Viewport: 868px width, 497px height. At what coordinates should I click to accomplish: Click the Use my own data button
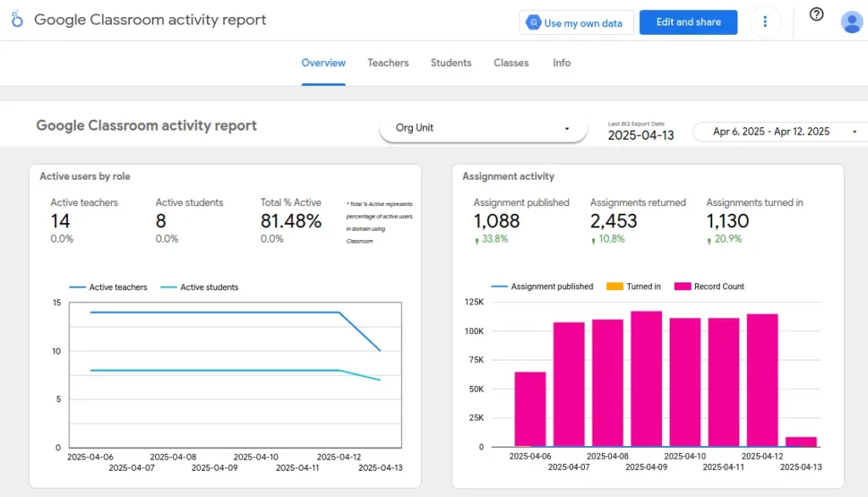tap(576, 23)
